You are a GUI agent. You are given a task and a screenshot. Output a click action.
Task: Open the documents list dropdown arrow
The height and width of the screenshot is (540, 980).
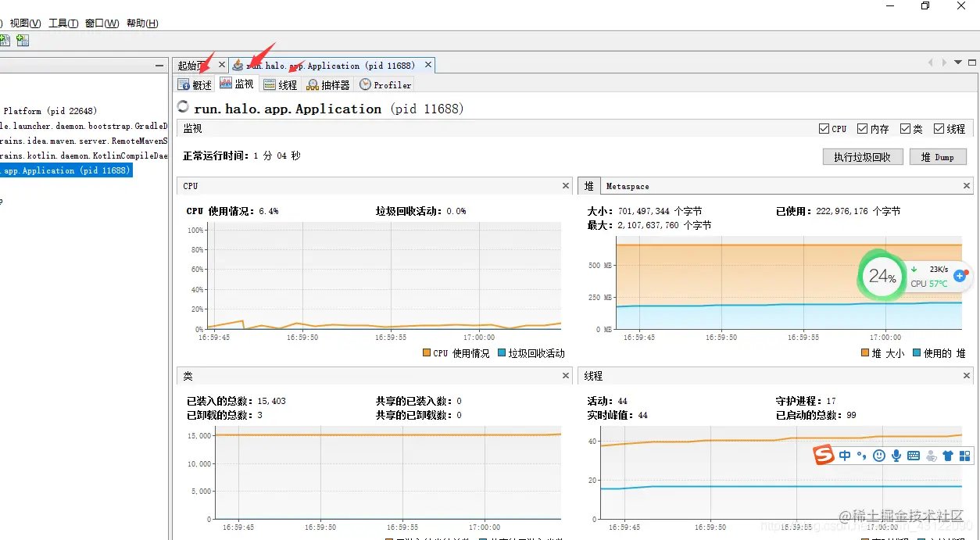pos(958,63)
